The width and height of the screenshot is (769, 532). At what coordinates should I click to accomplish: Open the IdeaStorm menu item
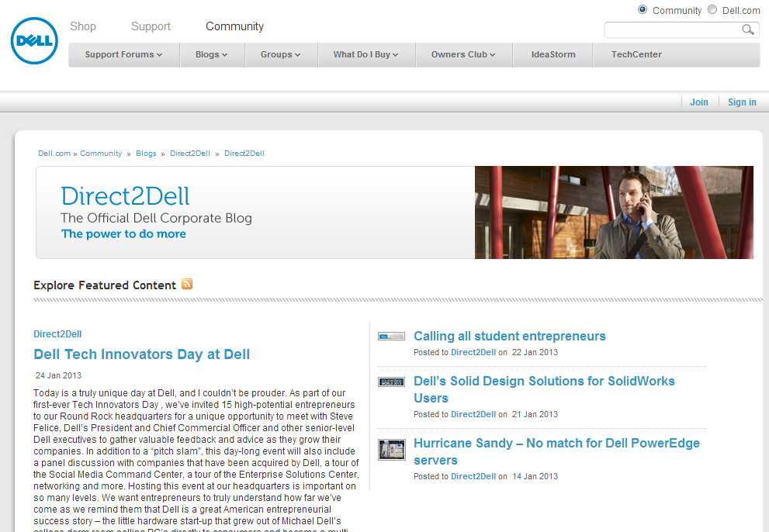[x=553, y=54]
